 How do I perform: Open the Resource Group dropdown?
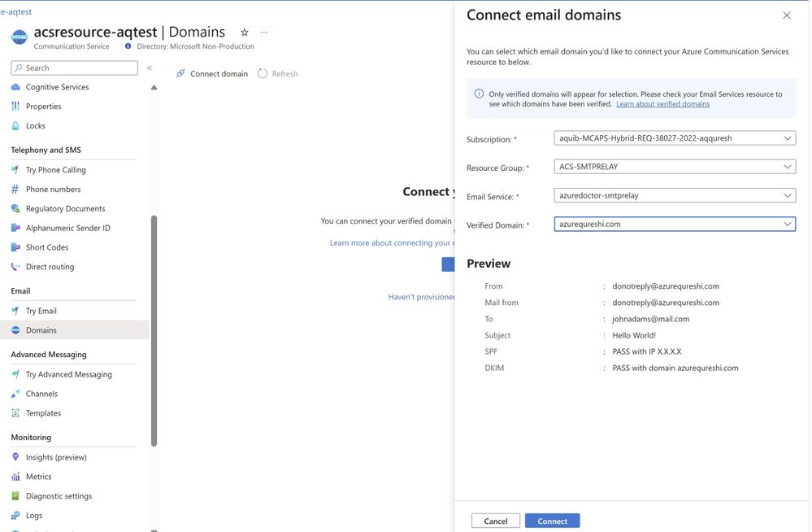675,167
